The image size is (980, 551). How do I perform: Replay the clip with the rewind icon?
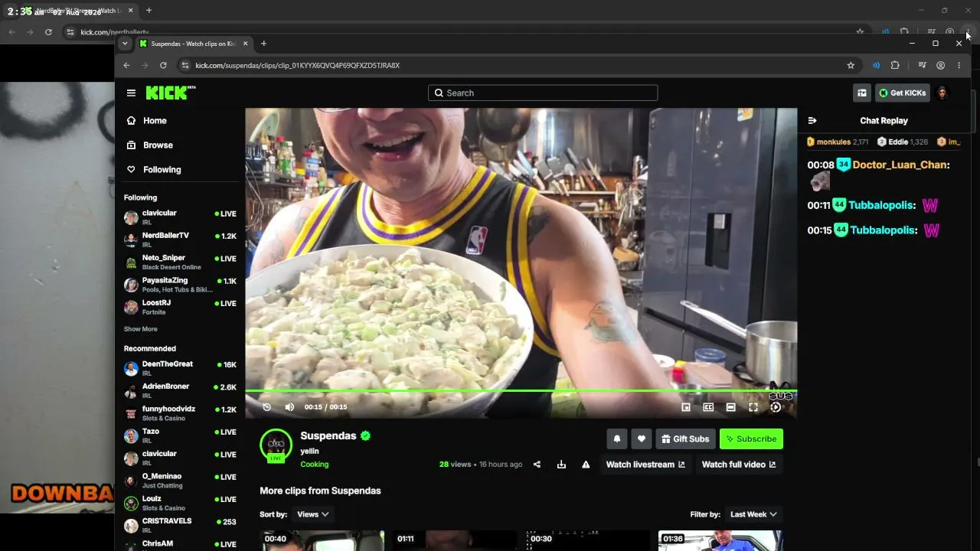pos(266,407)
